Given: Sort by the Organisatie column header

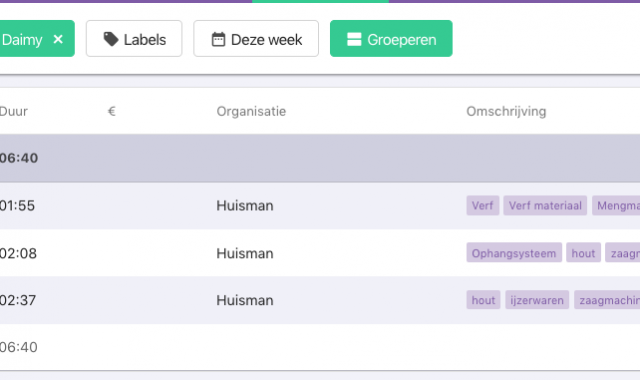Looking at the screenshot, I should click(251, 111).
